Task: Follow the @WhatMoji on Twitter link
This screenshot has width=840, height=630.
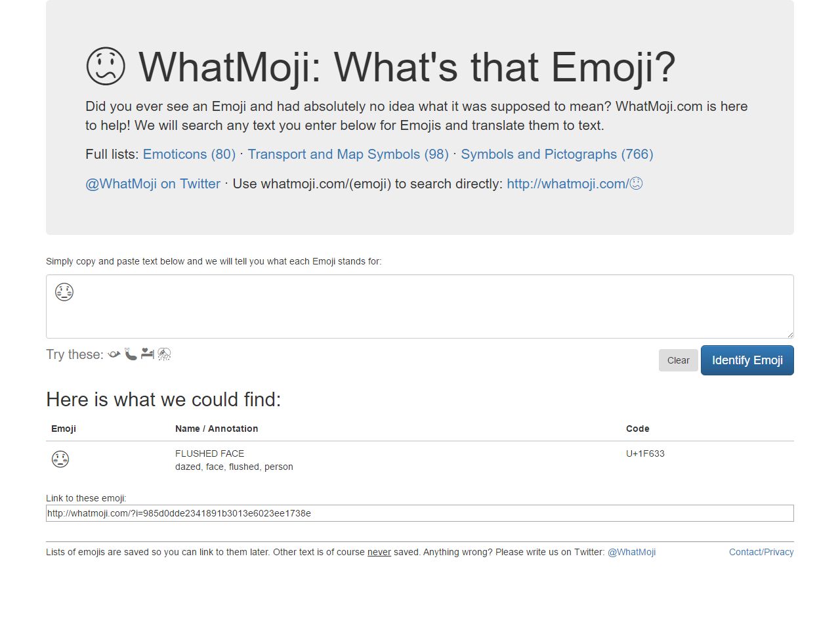Action: pyautogui.click(x=152, y=184)
